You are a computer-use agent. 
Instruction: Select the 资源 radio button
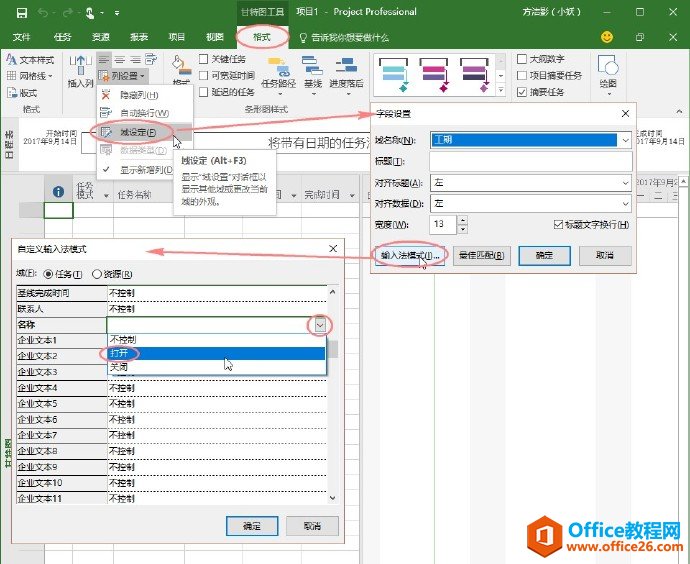pyautogui.click(x=96, y=274)
